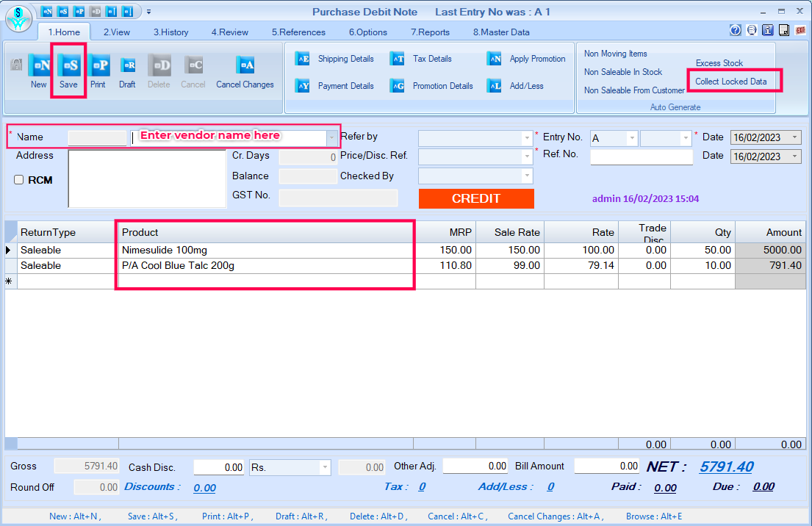The height and width of the screenshot is (526, 812).
Task: Click Non Moving Items auto-generate option
Action: pyautogui.click(x=616, y=54)
